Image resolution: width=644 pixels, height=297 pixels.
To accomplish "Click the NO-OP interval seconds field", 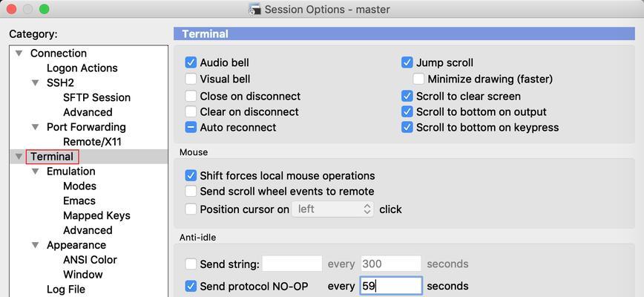I will [391, 286].
